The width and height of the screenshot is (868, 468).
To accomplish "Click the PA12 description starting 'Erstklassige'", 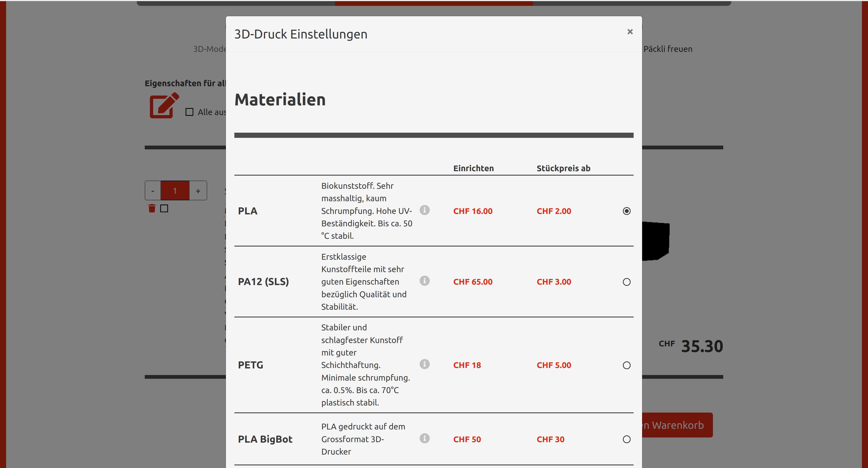I will [364, 282].
